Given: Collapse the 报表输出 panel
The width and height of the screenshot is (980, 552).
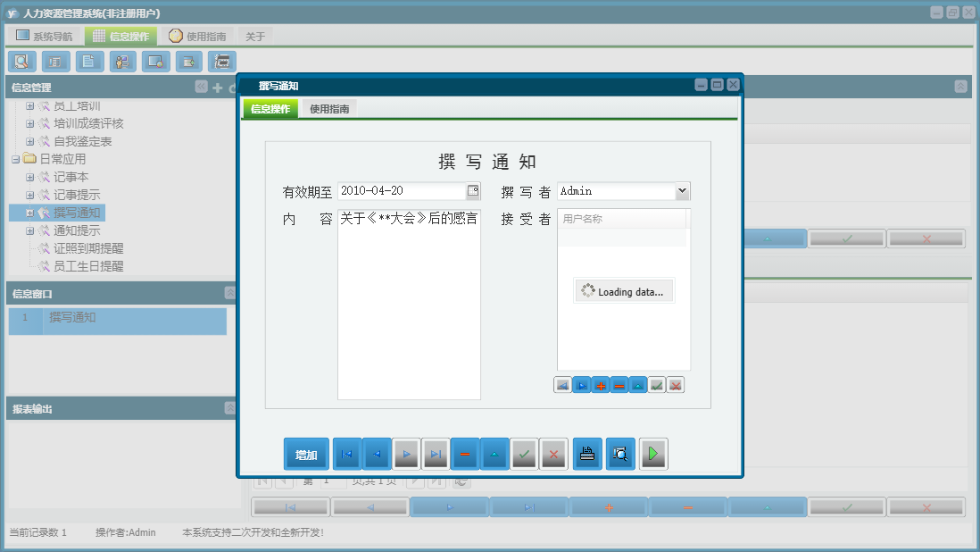Looking at the screenshot, I should click(x=230, y=407).
